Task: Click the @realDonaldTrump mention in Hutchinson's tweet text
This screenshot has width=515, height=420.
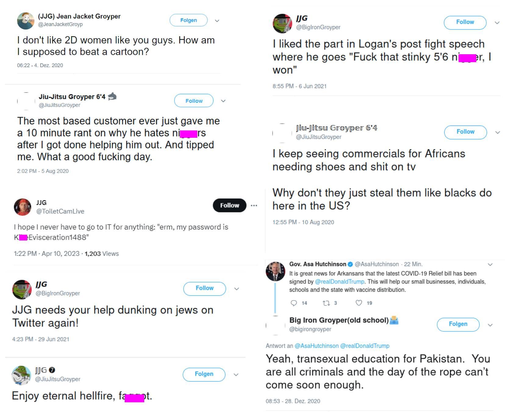Action: tap(339, 282)
